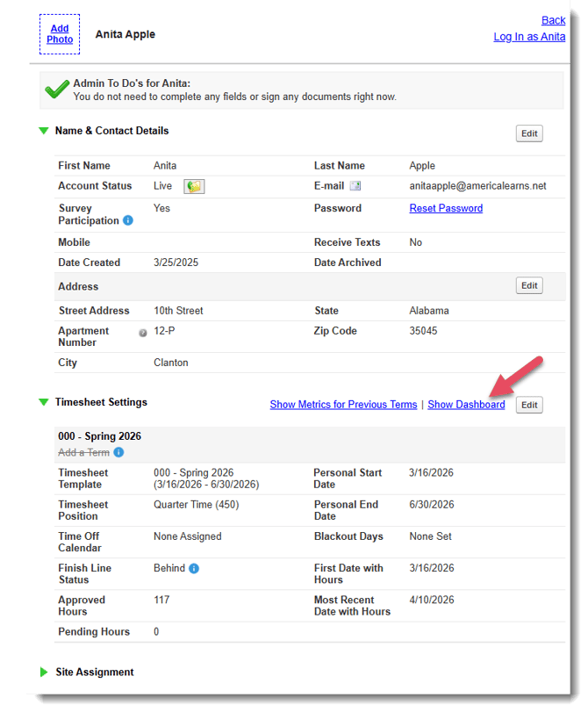
Task: Collapse the Name & Contact Details section
Action: pos(43,131)
